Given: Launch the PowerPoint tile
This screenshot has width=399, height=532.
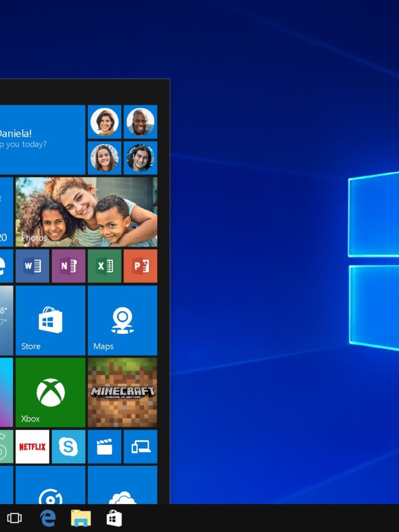Looking at the screenshot, I should (140, 266).
